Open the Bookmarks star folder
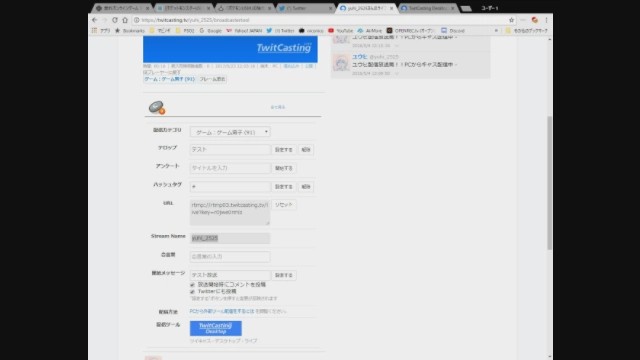Image resolution: width=640 pixels, height=360 pixels. pos(130,31)
